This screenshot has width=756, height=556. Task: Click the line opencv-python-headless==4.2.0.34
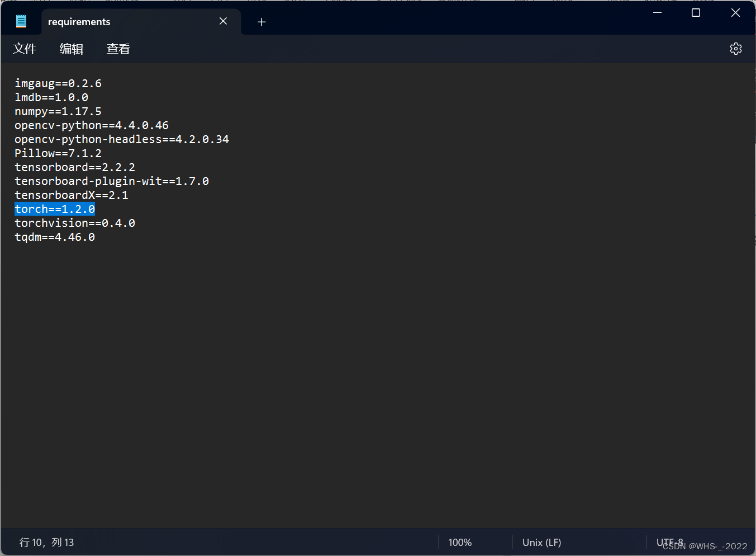(x=122, y=139)
